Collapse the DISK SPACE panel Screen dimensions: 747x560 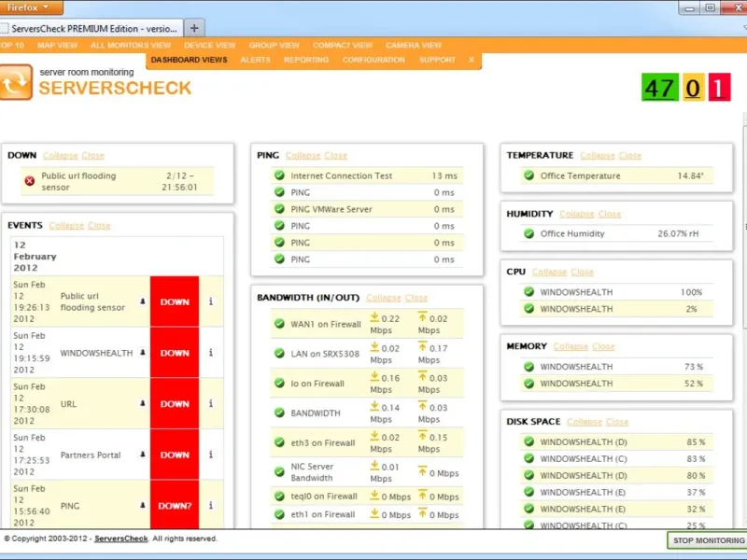[585, 422]
